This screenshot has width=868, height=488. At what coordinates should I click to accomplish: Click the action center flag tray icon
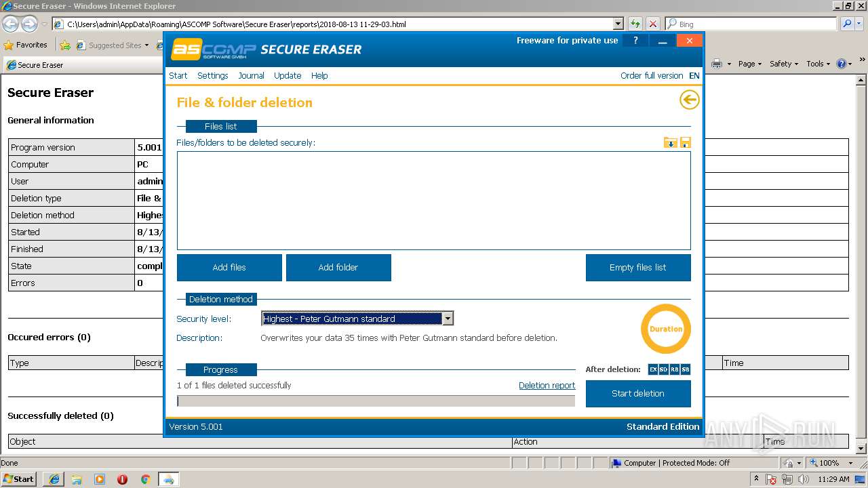pyautogui.click(x=772, y=479)
